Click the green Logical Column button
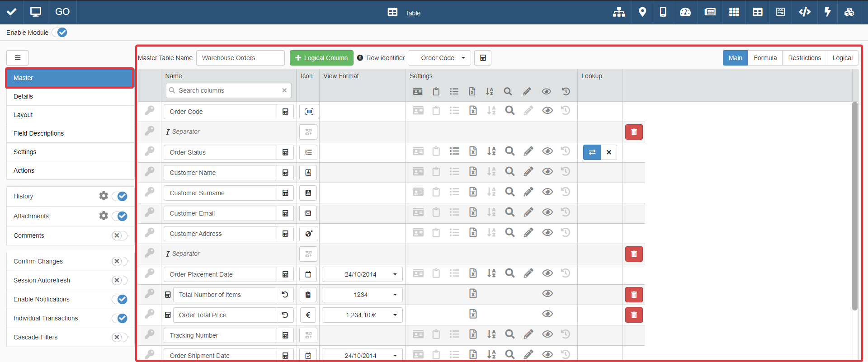 [321, 58]
